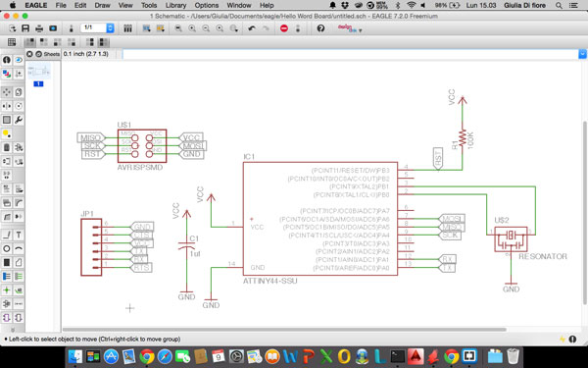The height and width of the screenshot is (368, 588).
Task: Open Trash in the Dock
Action: 513,356
